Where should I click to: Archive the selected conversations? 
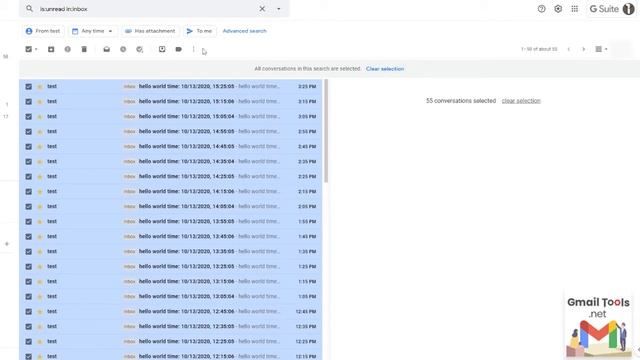pyautogui.click(x=51, y=49)
